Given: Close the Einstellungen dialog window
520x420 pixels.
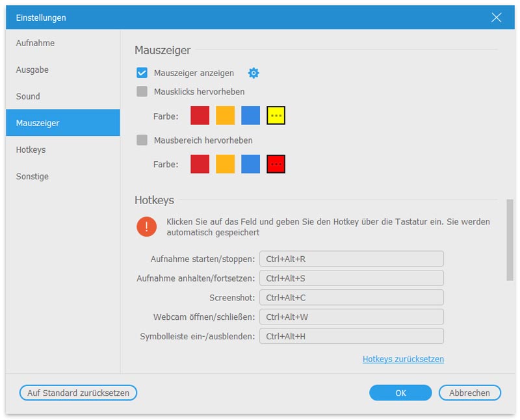Looking at the screenshot, I should click(x=497, y=18).
